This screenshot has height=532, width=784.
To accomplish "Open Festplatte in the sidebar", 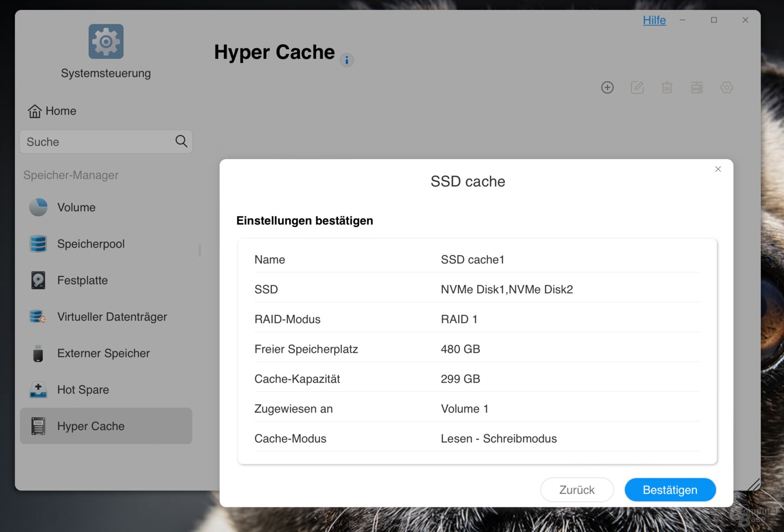I will point(82,280).
